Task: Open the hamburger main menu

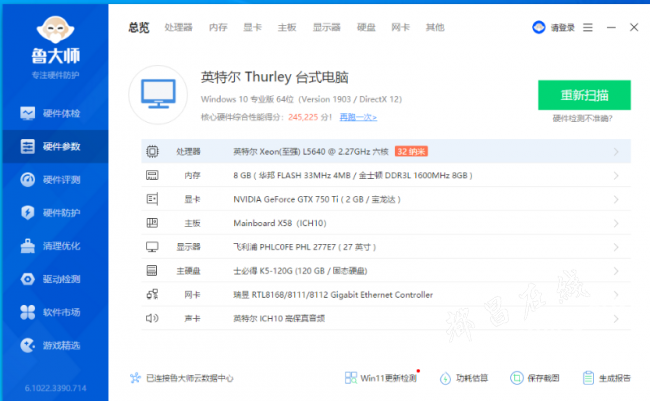Action: 587,27
